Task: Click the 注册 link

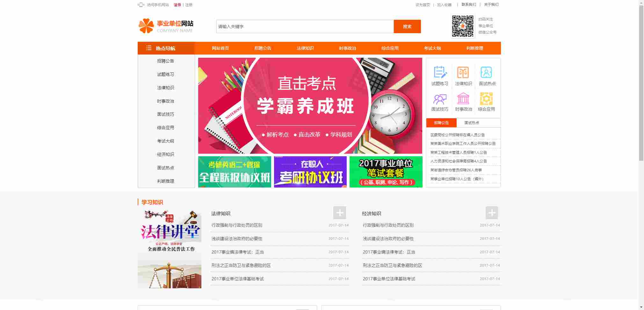Action: coord(189,5)
